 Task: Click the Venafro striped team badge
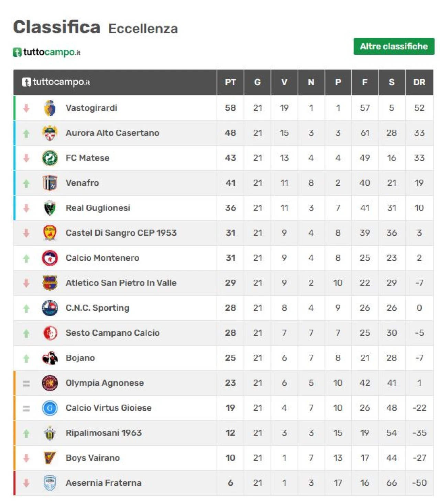coord(50,183)
